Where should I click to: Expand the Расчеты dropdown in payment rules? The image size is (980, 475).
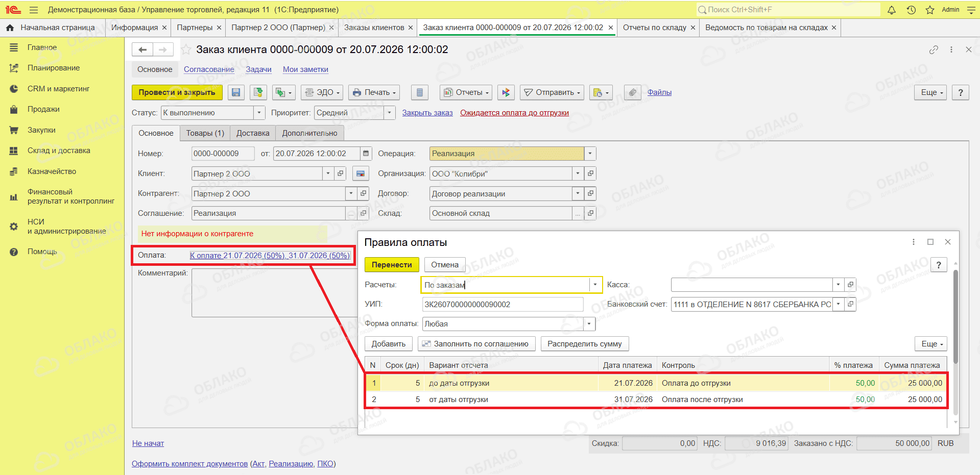(595, 285)
